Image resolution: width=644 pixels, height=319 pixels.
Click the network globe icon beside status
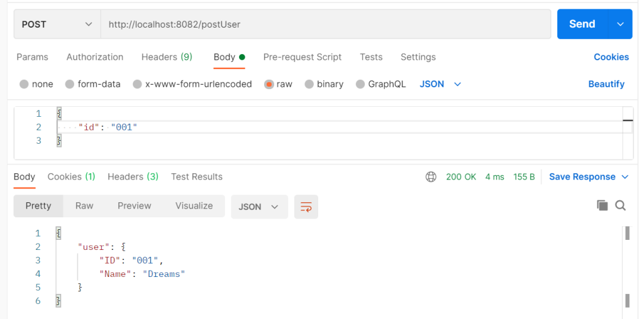coord(431,177)
